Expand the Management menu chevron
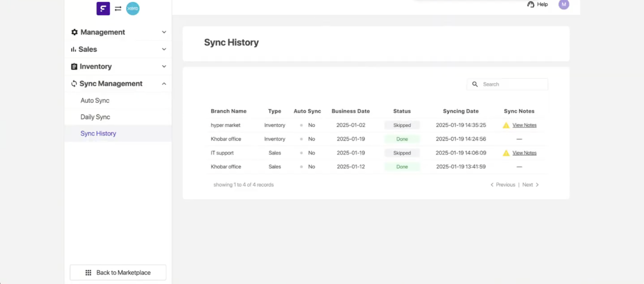644x284 pixels. pos(164,32)
